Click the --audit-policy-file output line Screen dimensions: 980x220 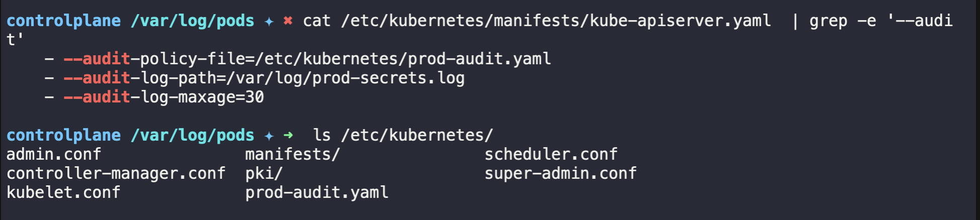point(307,59)
